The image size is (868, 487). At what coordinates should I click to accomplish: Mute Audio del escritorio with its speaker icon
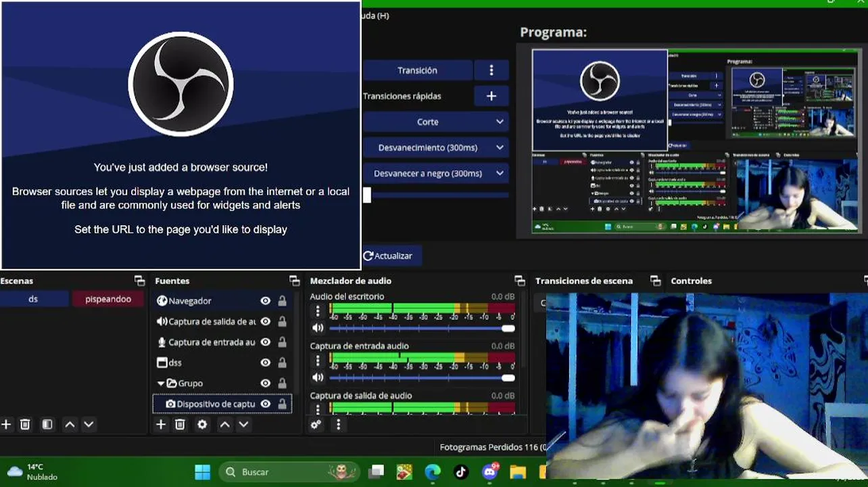click(x=317, y=328)
